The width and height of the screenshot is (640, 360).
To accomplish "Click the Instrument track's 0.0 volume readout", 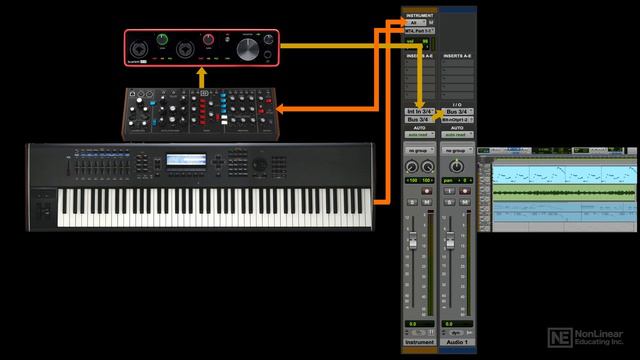I will click(419, 324).
